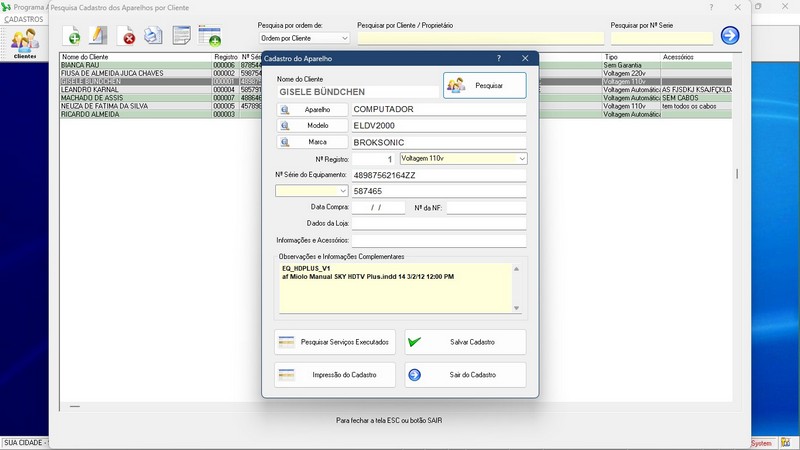The height and width of the screenshot is (450, 800).
Task: Click the Nome do Cliente column header
Action: [x=136, y=57]
